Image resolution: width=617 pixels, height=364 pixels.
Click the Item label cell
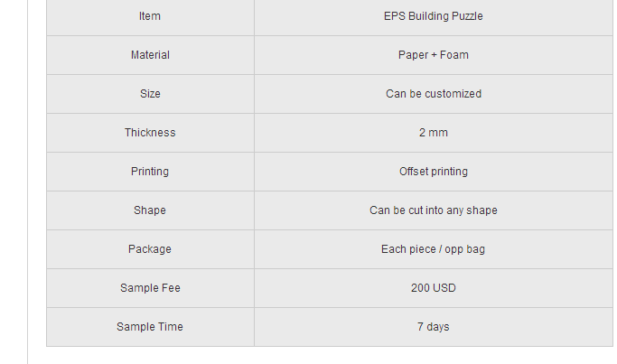pos(150,16)
